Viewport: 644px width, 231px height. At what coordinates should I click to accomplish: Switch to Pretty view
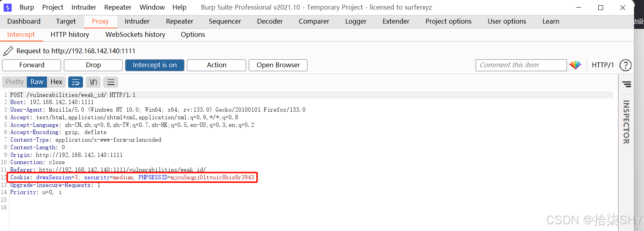point(14,82)
